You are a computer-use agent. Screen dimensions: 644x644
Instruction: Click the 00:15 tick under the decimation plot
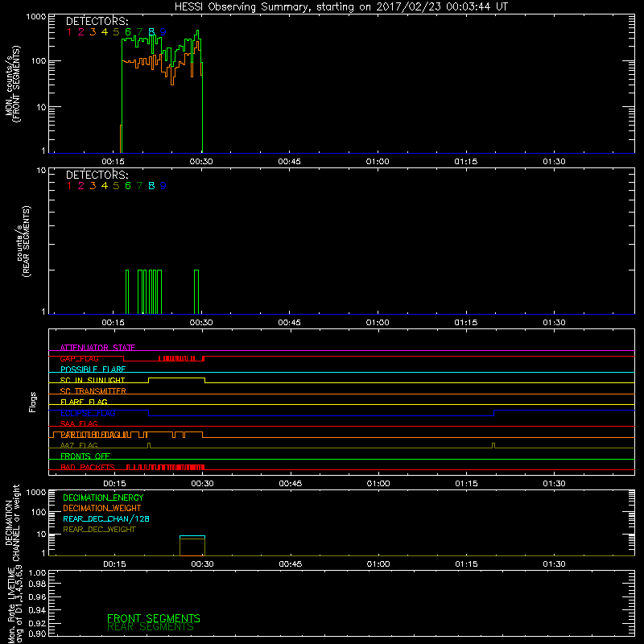tap(114, 564)
